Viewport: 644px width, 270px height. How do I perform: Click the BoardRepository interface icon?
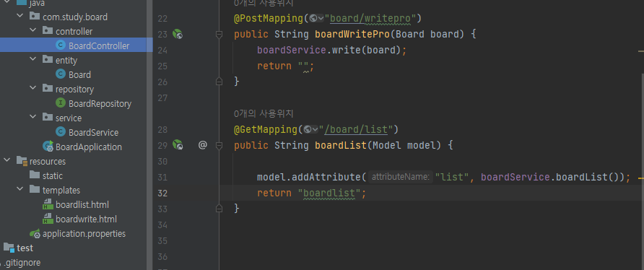point(61,103)
